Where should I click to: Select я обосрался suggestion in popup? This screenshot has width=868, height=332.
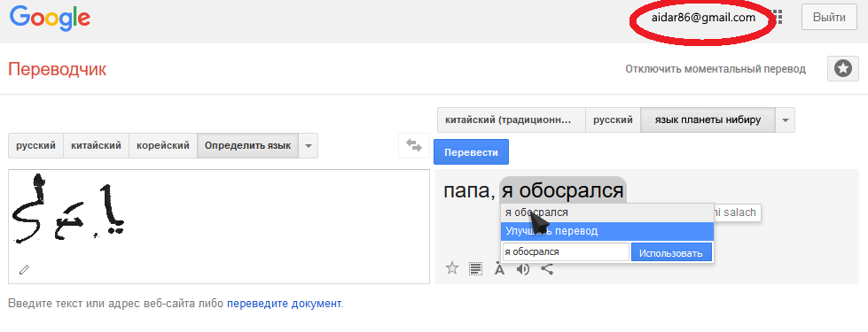607,212
